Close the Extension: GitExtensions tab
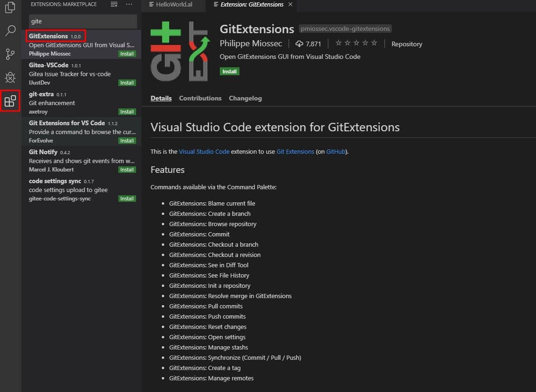This screenshot has width=536, height=392. pos(290,5)
